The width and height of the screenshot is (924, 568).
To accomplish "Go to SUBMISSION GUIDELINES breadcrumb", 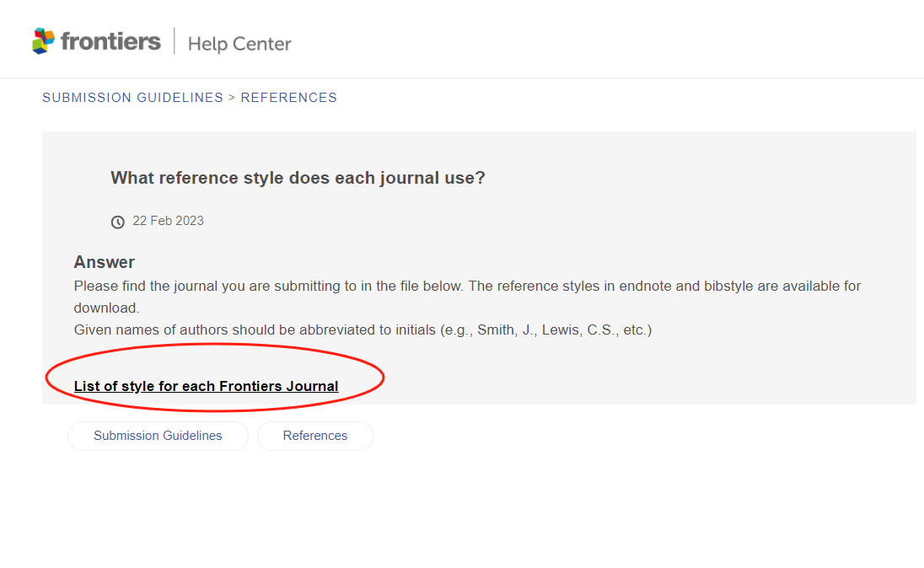I will 132,98.
